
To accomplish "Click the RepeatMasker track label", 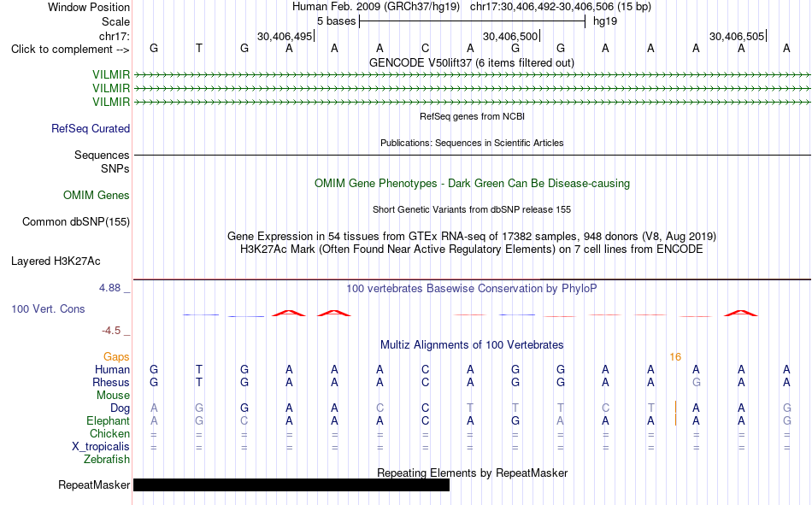I will 94,485.
